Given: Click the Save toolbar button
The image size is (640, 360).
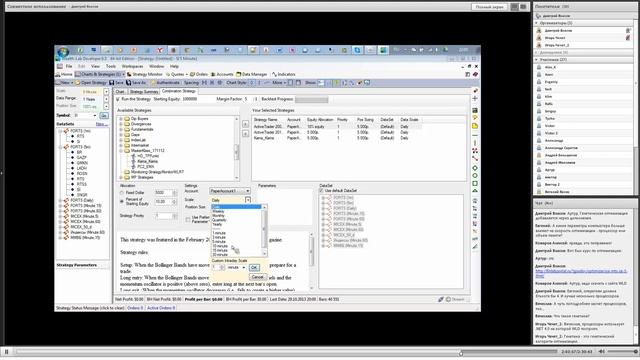Looking at the screenshot, I should click(x=116, y=83).
